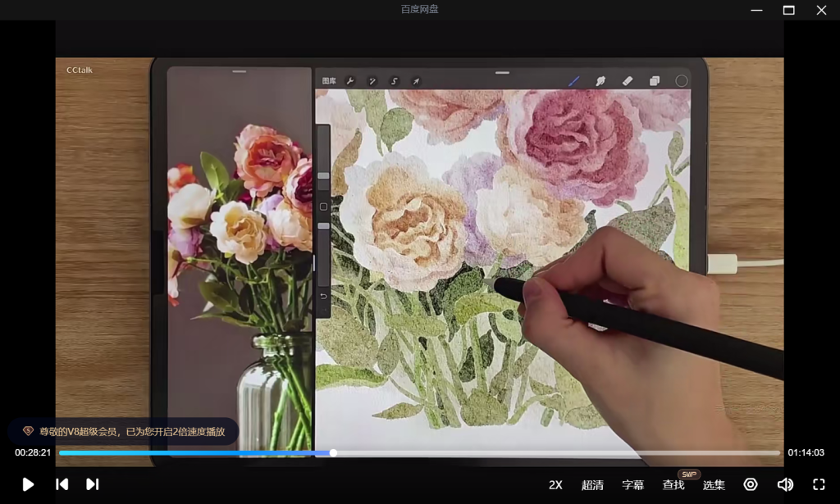Skip to the next video
Image resolution: width=840 pixels, height=504 pixels.
tap(93, 484)
